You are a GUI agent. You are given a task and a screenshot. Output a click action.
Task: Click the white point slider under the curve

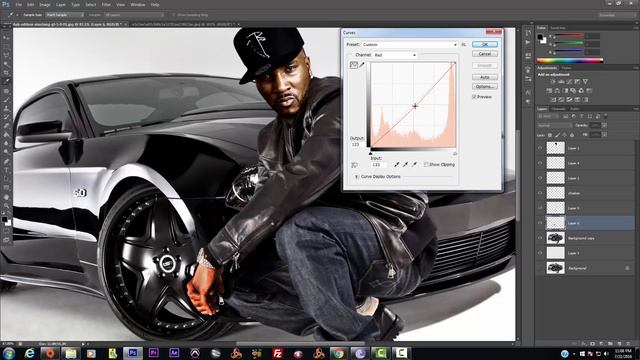455,153
